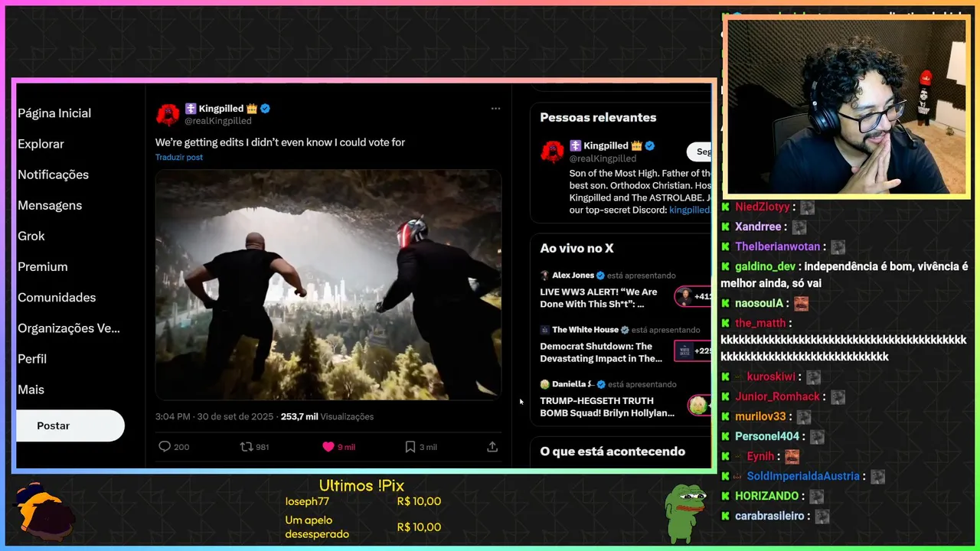Click the Kingpilled avatar on the post
The width and height of the screenshot is (980, 551).
pos(168,114)
